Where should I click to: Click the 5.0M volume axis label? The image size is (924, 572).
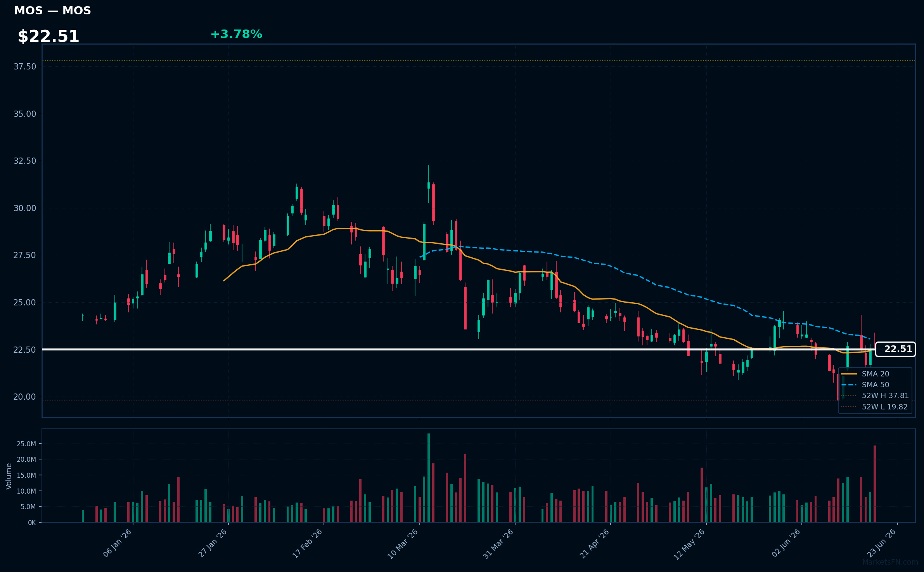(28, 507)
